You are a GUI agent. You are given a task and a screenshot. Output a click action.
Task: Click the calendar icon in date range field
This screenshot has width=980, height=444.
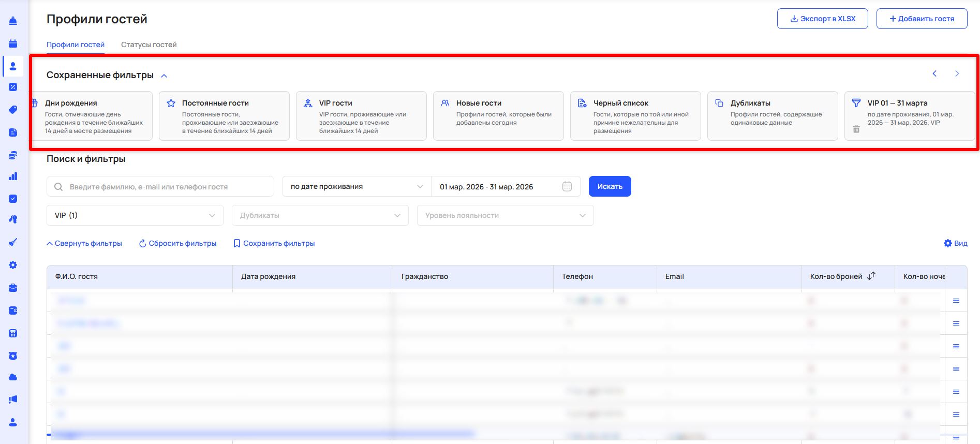point(567,187)
